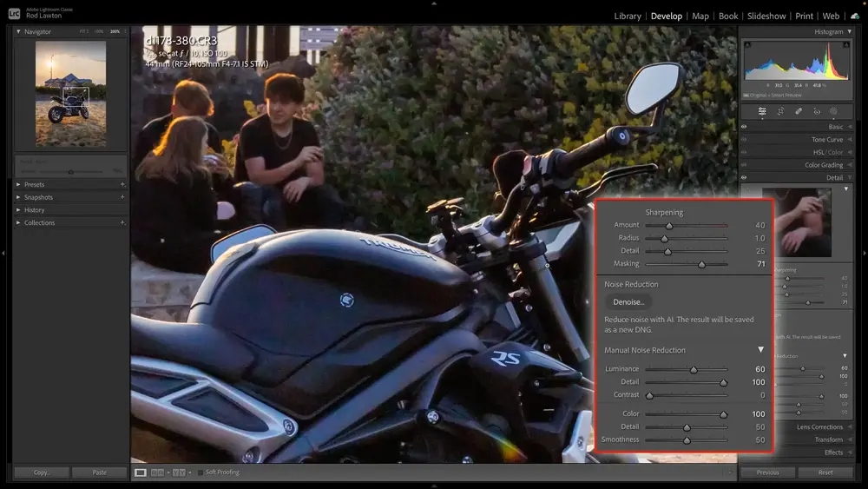Click the Reset button
Image resolution: width=868 pixels, height=489 pixels.
point(825,472)
